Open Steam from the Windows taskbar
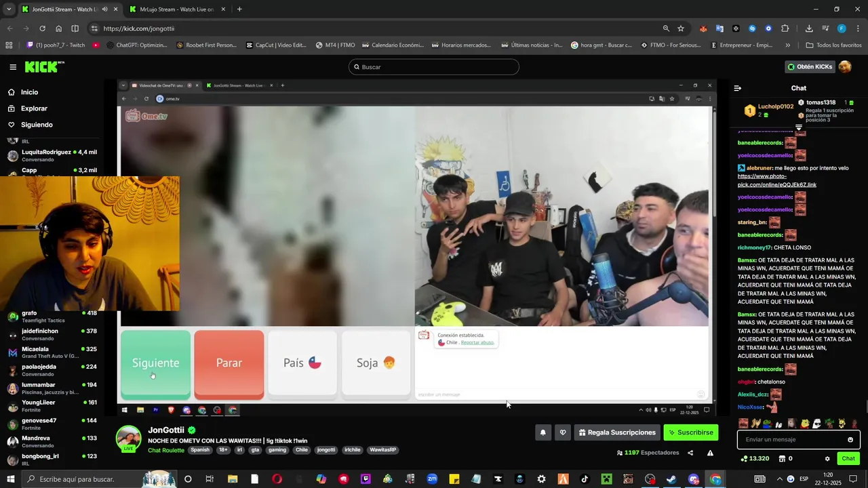This screenshot has height=488, width=868. (x=671, y=479)
